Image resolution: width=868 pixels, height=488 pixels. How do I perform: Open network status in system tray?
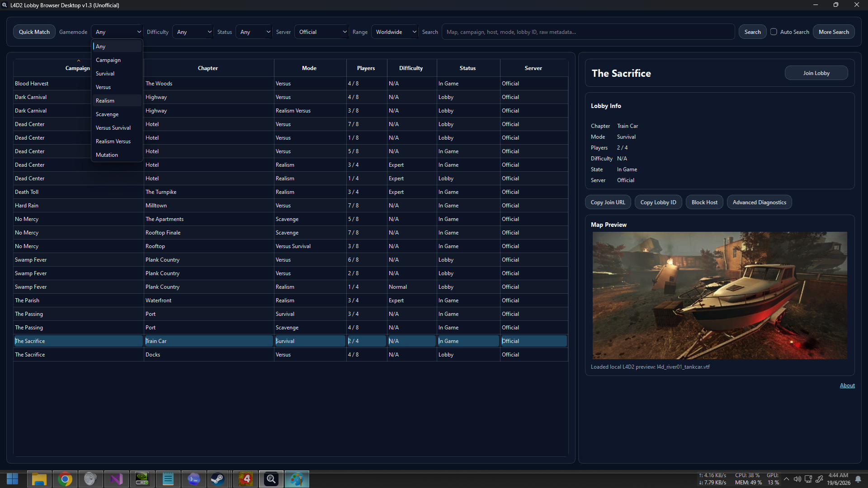click(808, 479)
